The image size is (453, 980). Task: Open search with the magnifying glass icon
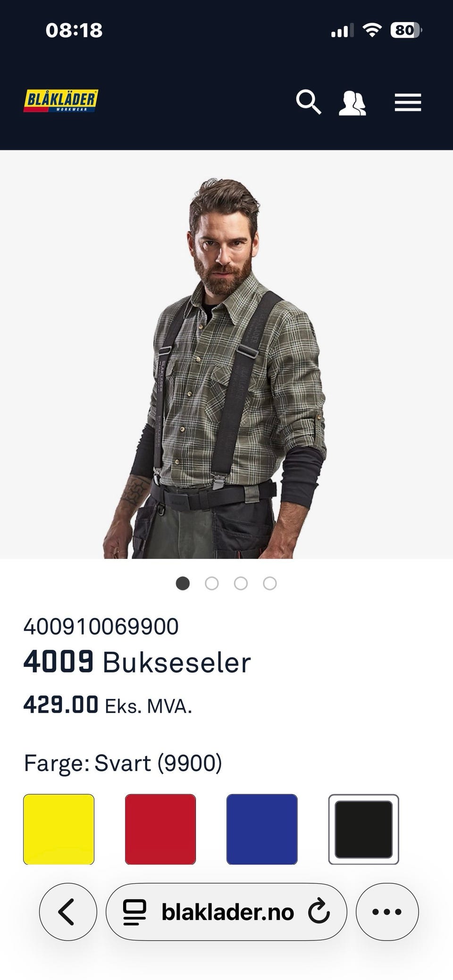pos(309,102)
